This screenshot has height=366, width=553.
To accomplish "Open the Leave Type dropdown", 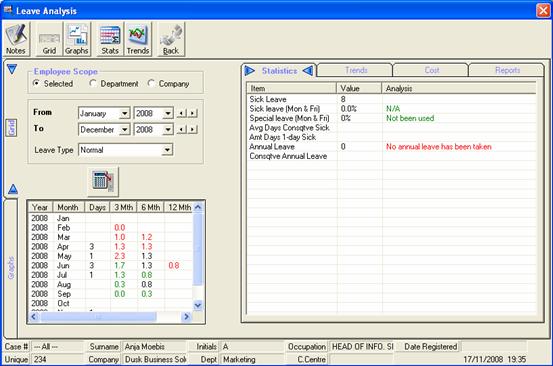I will pos(167,150).
